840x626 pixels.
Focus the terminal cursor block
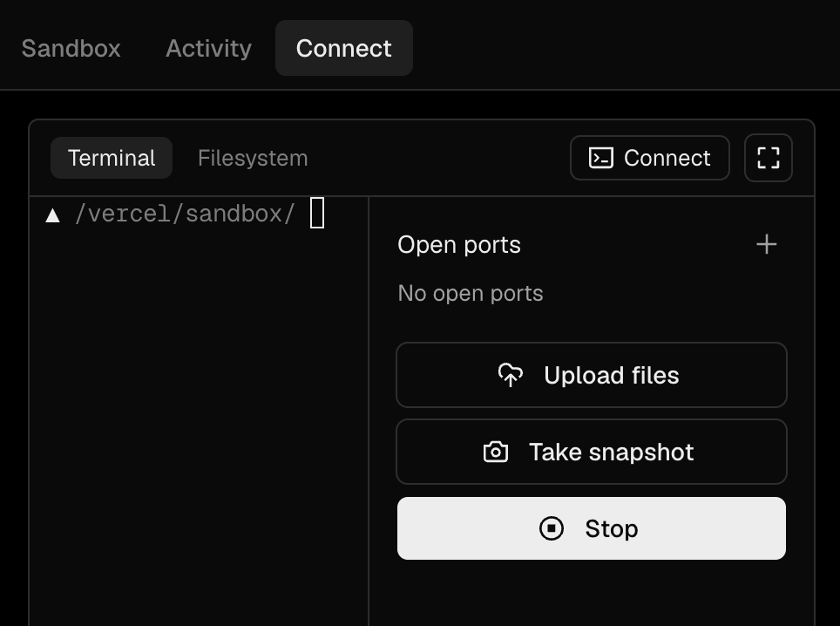(x=317, y=213)
